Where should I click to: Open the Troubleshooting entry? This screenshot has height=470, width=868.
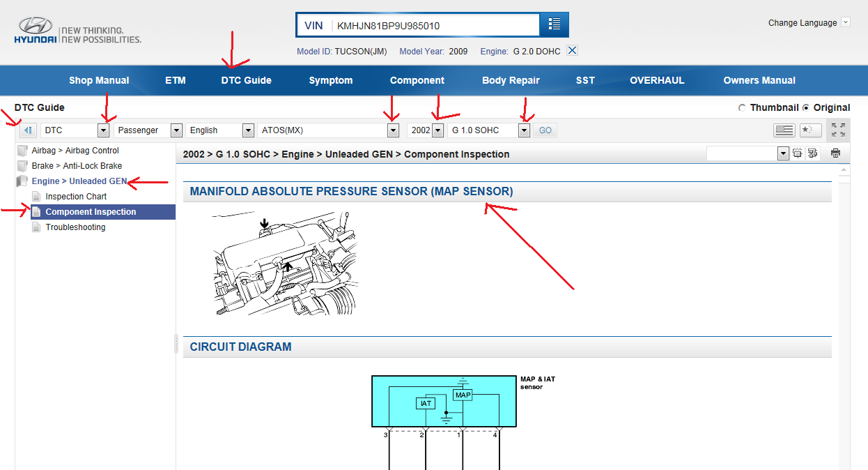coord(75,227)
